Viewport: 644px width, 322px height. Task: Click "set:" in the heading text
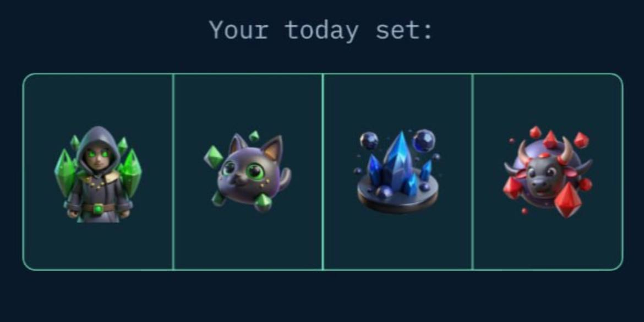tap(404, 30)
